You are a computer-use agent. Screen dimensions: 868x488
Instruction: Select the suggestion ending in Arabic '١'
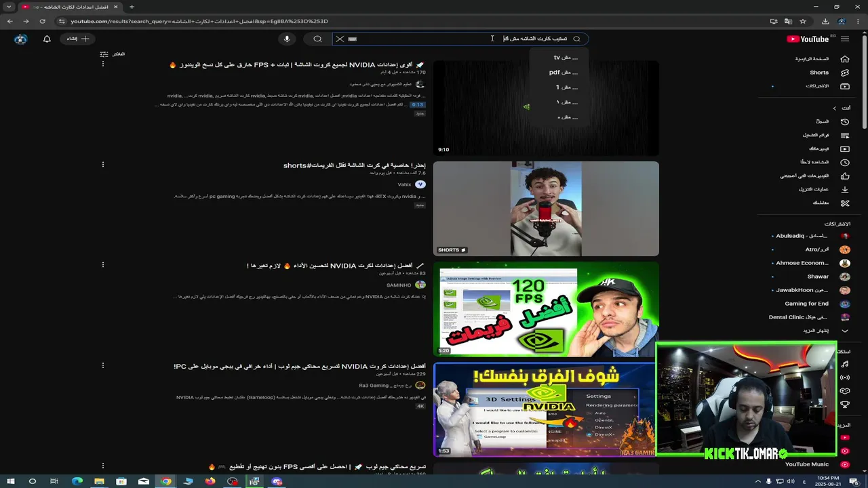pos(559,102)
